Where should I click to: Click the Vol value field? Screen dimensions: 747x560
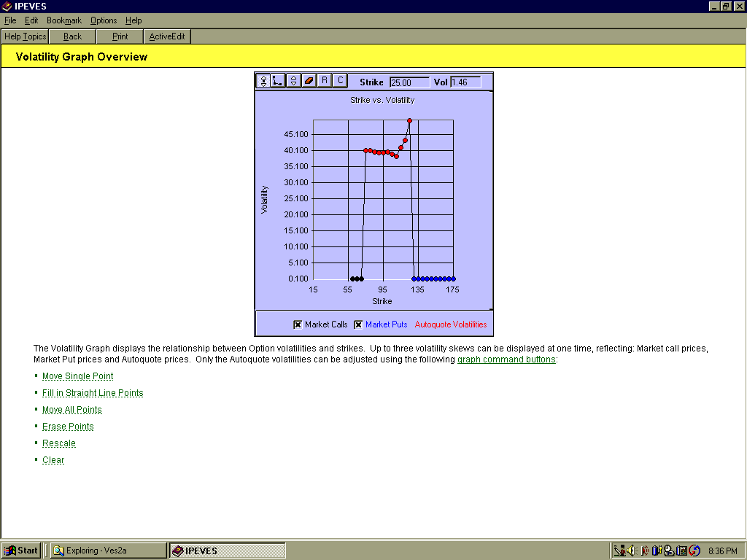[465, 82]
